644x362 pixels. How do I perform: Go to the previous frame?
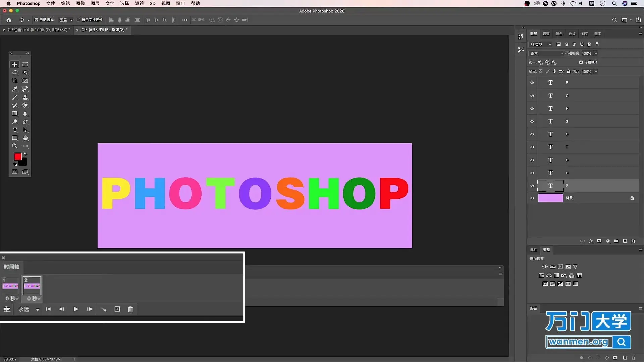62,309
